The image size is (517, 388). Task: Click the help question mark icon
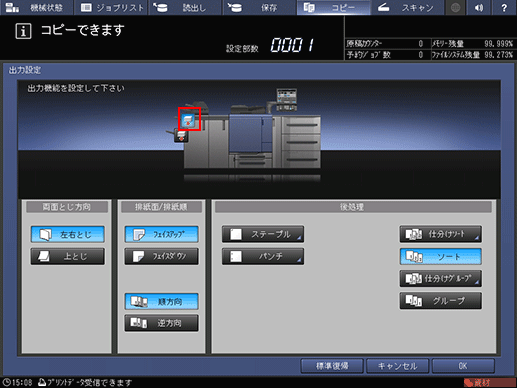[x=504, y=8]
